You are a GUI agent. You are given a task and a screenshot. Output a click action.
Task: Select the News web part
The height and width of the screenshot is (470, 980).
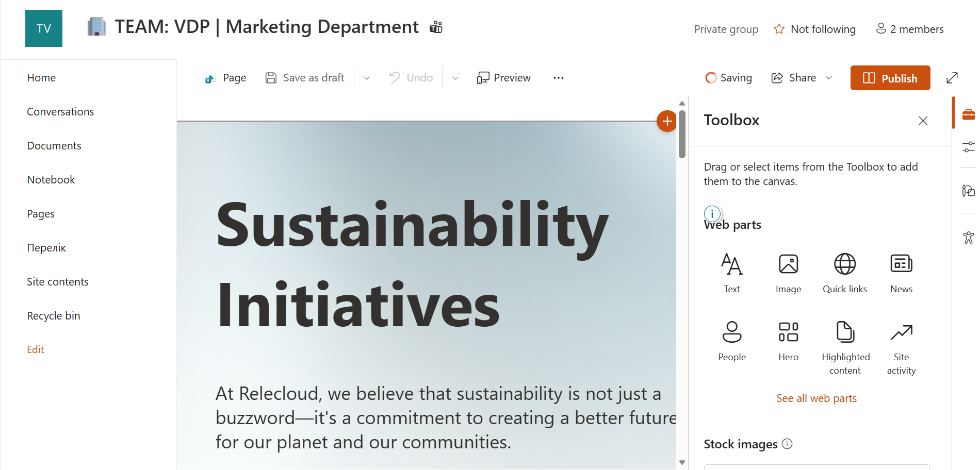901,273
